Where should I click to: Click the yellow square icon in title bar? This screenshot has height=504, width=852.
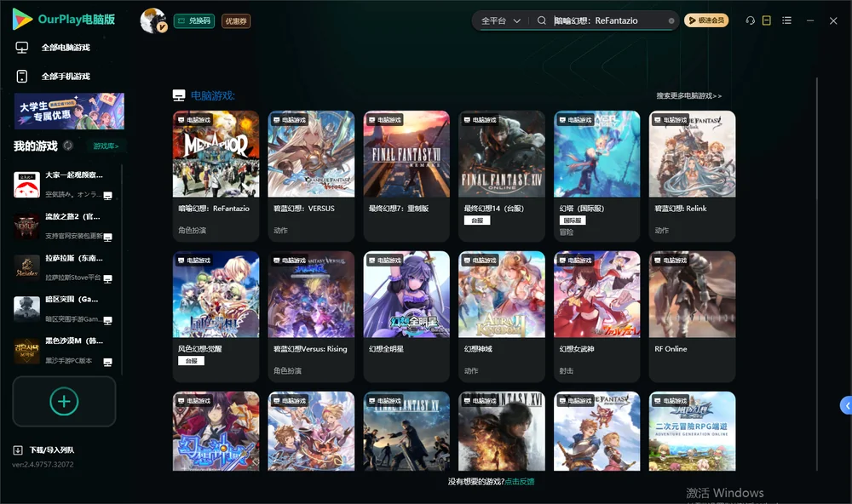click(767, 20)
